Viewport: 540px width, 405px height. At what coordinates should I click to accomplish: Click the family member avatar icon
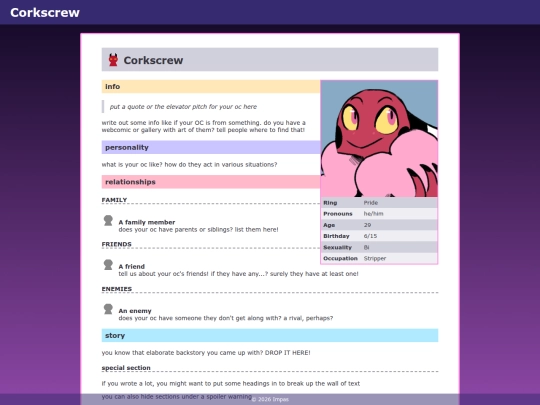pos(108,220)
